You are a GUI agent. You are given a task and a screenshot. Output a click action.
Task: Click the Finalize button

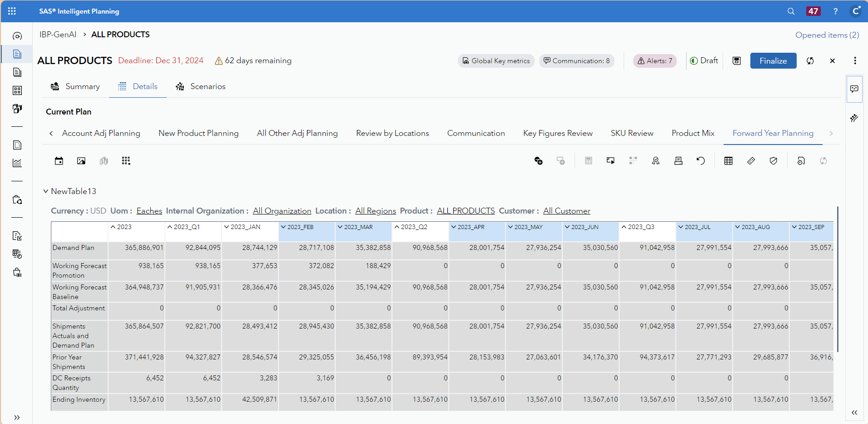click(773, 60)
